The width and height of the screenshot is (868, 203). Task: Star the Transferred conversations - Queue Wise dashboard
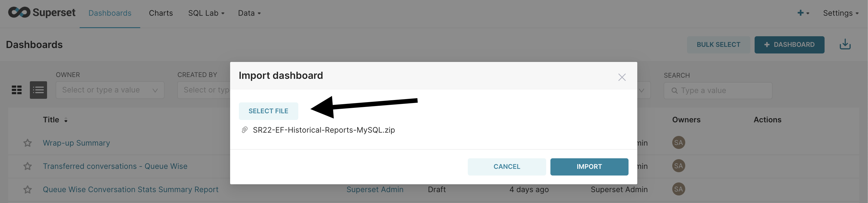click(x=28, y=166)
